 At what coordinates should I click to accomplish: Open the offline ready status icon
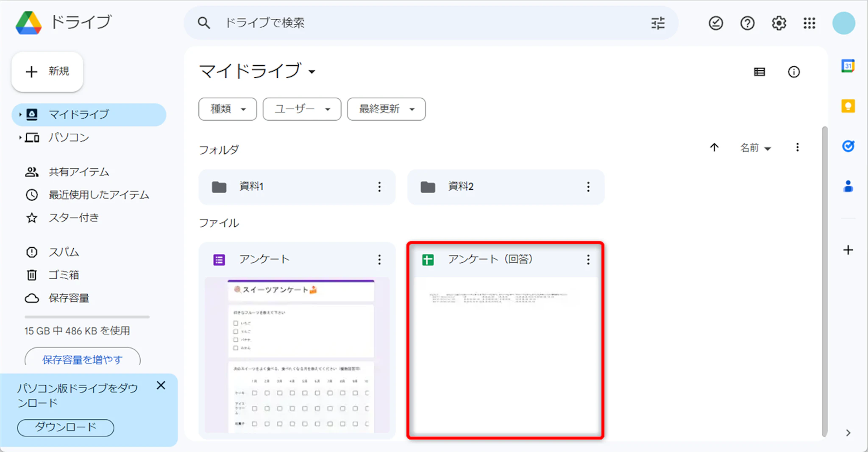point(716,23)
